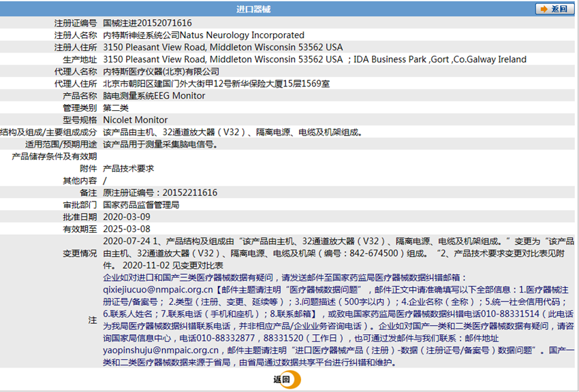Select the model "Nicolet Monitor"
The image size is (579, 392).
(135, 120)
